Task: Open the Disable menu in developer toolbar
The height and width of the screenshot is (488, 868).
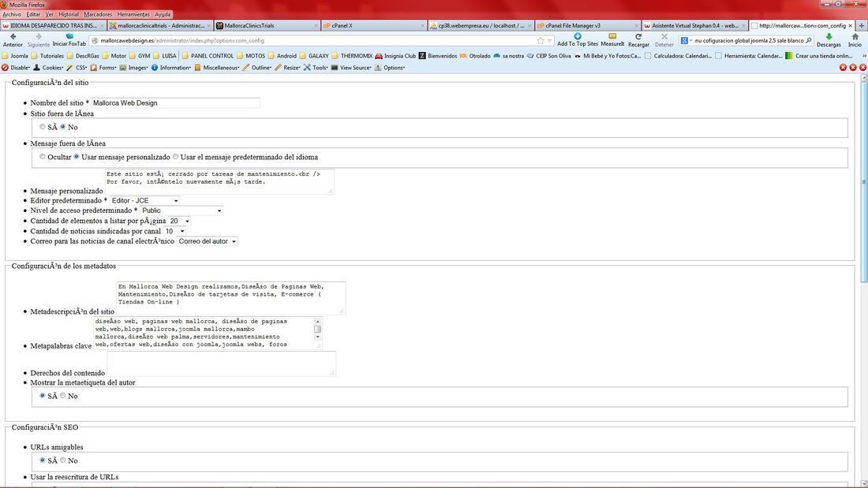Action: (x=16, y=68)
